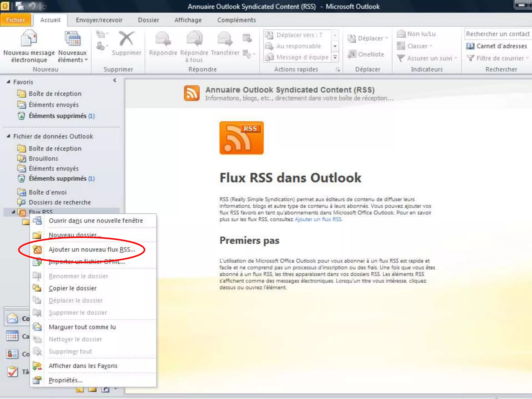
Task: Open the Fichier tab
Action: 15,20
